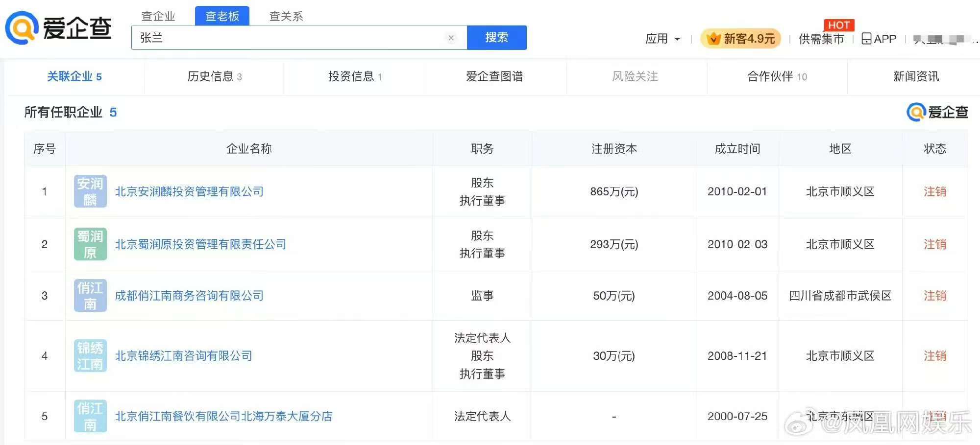Screen dimensions: 980x445
Task: Click the 2004-08-05 date cell
Action: pos(737,296)
